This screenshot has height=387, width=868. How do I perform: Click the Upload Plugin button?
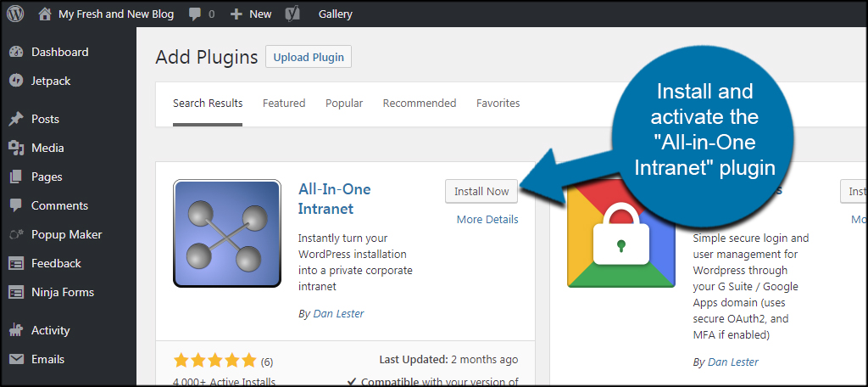309,57
